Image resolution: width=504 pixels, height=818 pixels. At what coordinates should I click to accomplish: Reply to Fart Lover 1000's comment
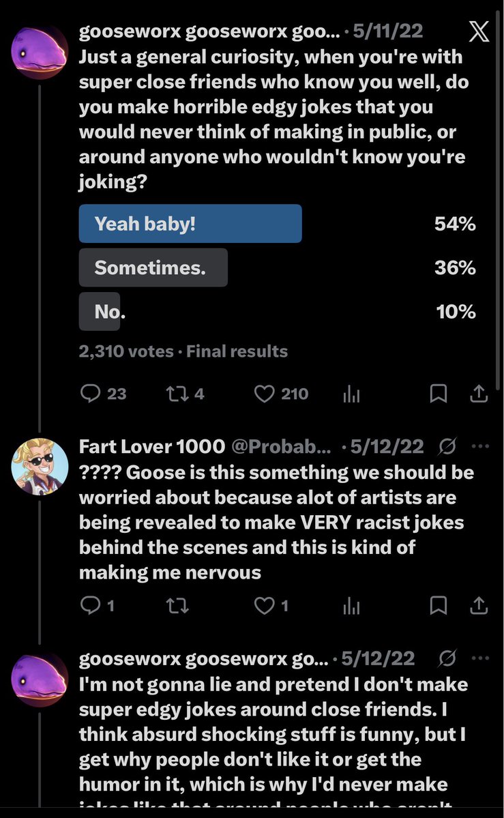(97, 605)
